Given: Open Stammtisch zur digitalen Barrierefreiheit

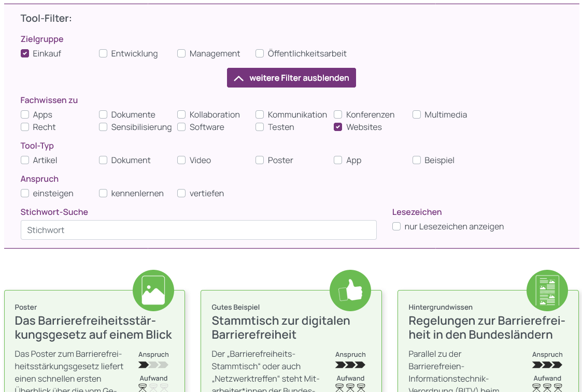Looking at the screenshot, I should 280,327.
